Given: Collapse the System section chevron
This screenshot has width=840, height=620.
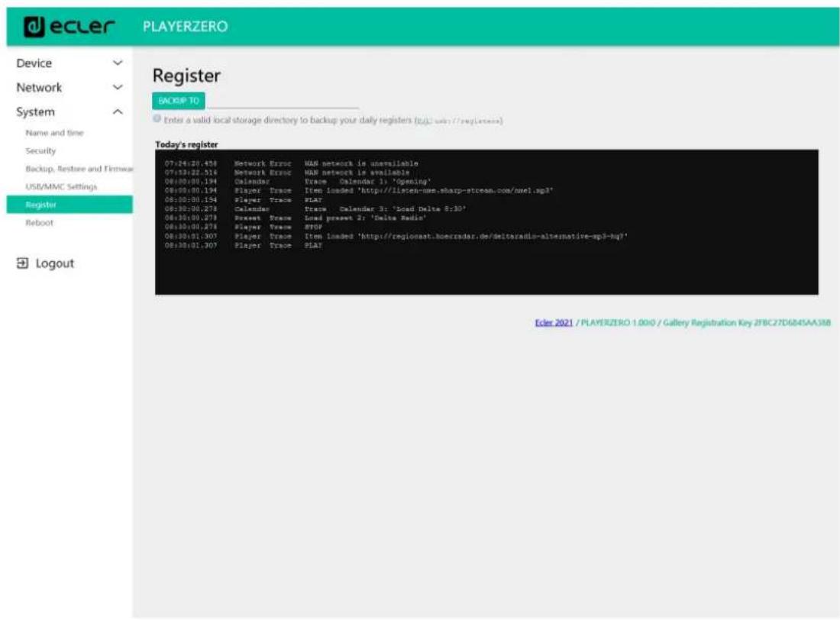Looking at the screenshot, I should (x=117, y=111).
